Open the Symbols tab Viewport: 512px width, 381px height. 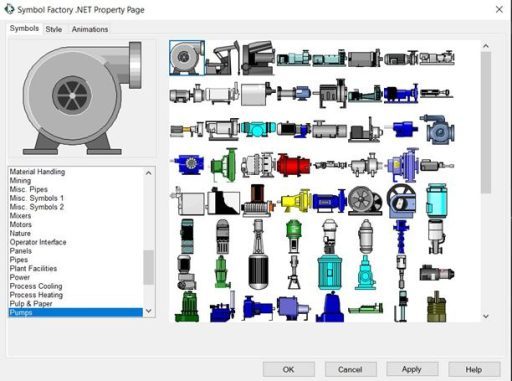click(x=24, y=29)
